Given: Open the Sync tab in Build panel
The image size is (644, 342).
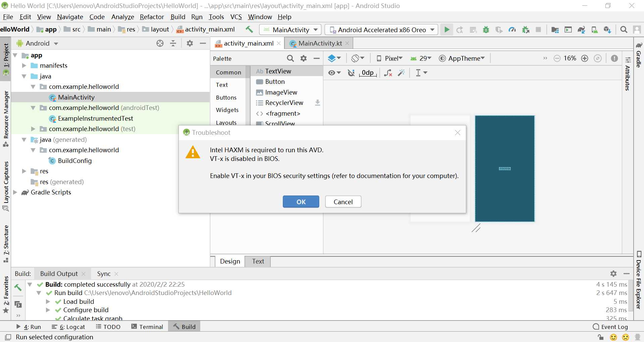Looking at the screenshot, I should (104, 274).
